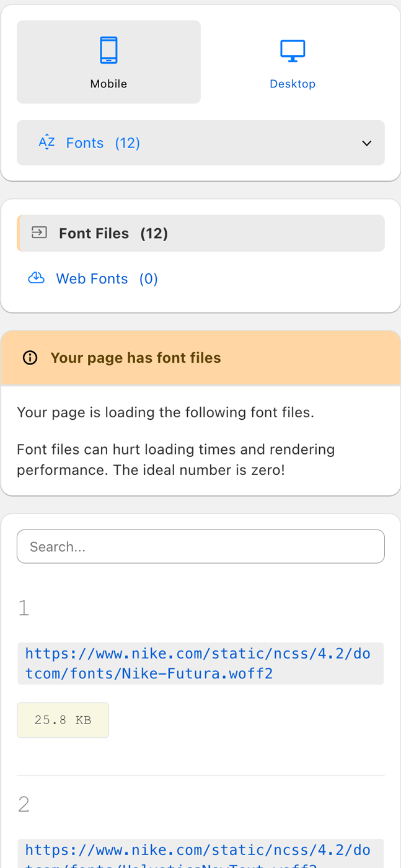
Task: Click the A-Z fonts sort icon
Action: pyautogui.click(x=46, y=142)
